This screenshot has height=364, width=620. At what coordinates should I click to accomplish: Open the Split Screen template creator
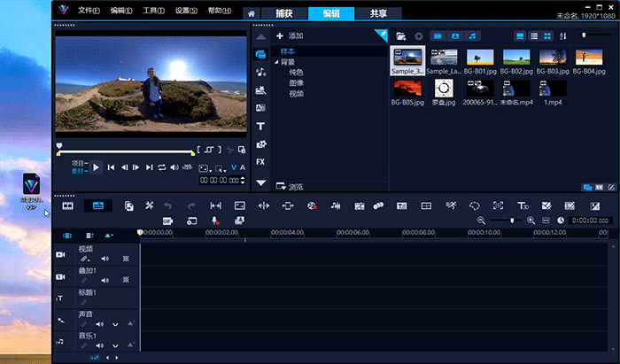click(426, 205)
